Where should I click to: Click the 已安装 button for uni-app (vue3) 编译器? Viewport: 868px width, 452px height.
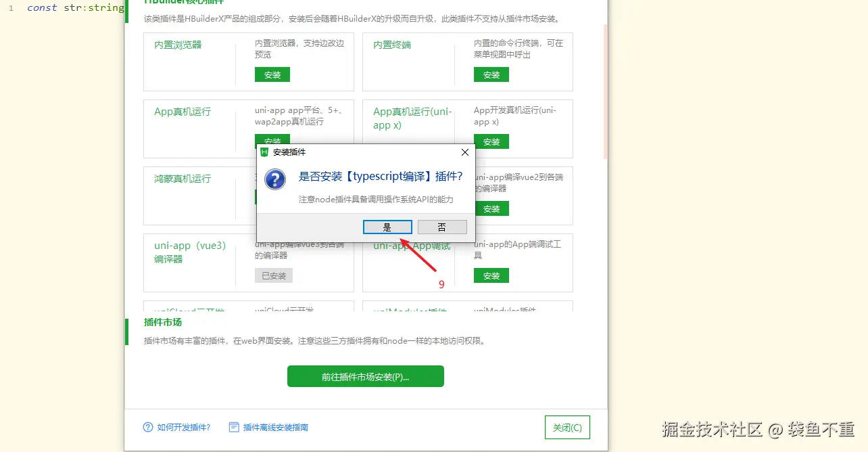[x=274, y=275]
